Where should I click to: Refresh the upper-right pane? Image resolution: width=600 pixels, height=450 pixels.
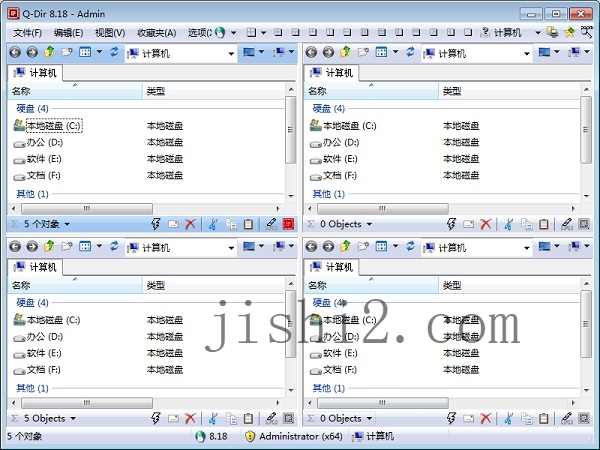(410, 52)
